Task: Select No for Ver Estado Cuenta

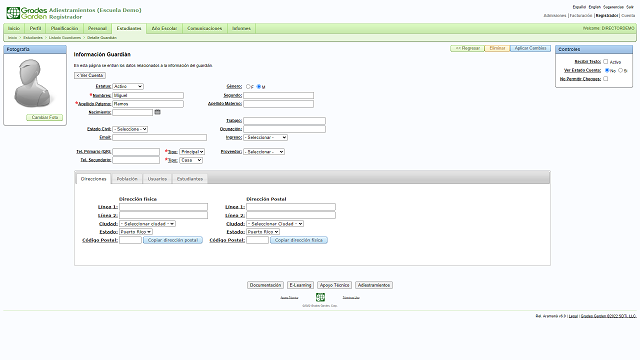Action: point(607,70)
